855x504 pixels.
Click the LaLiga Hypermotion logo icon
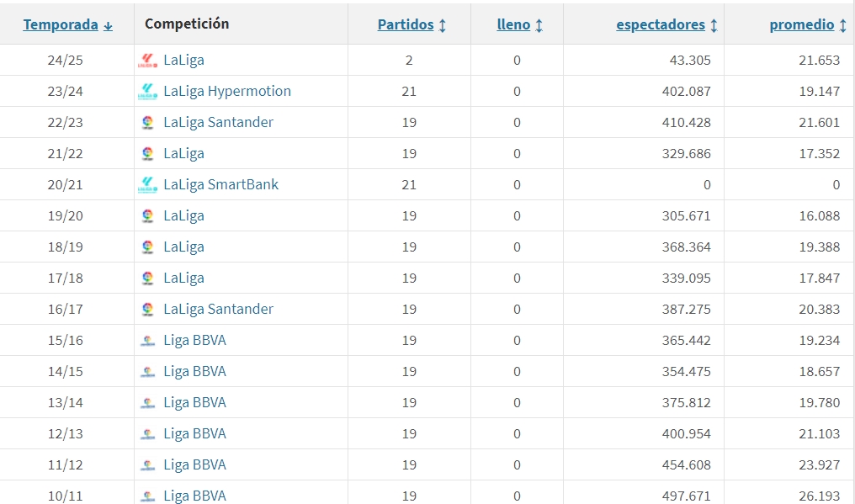(148, 92)
